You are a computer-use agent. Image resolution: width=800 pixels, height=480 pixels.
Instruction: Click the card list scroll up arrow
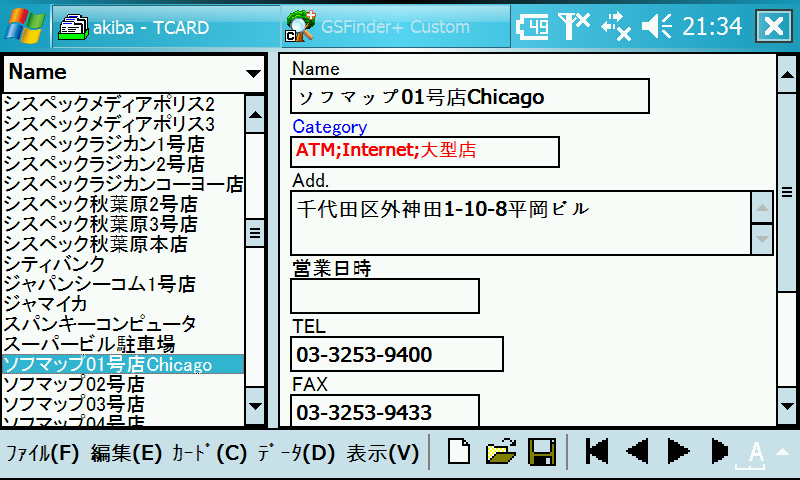255,114
